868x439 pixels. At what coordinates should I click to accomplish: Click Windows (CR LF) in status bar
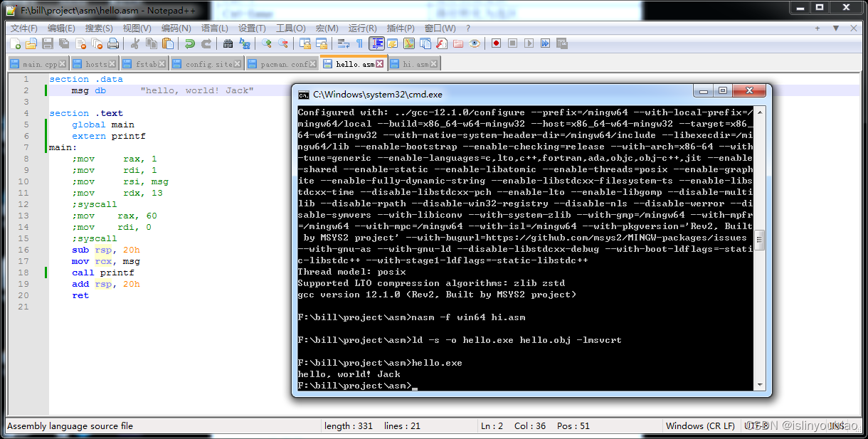701,425
